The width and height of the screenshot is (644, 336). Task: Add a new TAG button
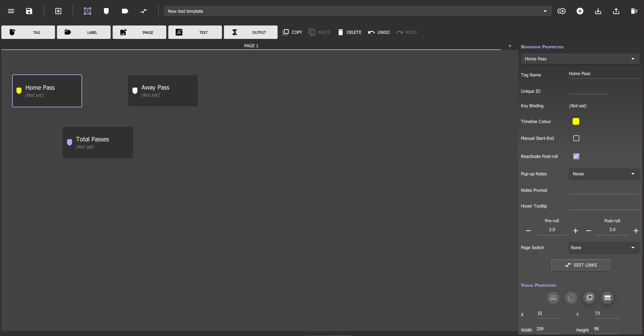click(x=28, y=32)
